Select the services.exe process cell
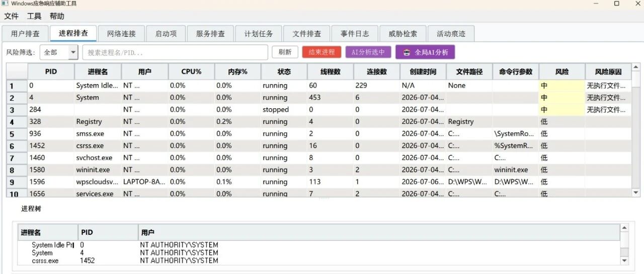The width and height of the screenshot is (644, 274). tap(98, 193)
